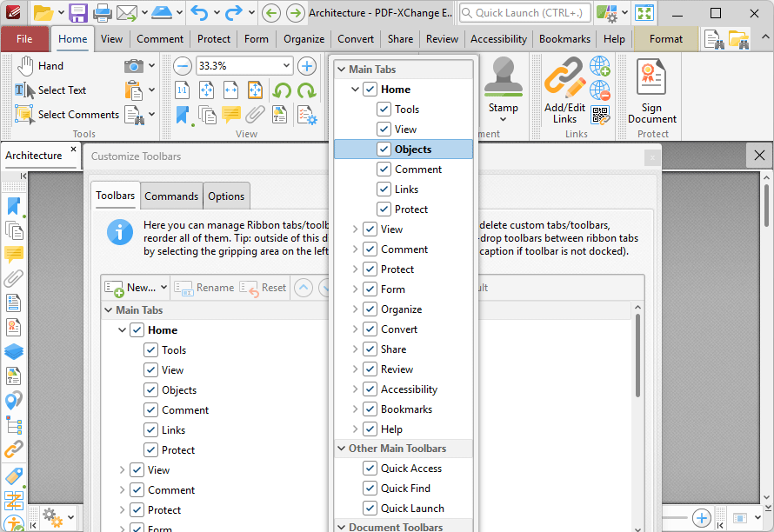
Task: Click the New... button in dialog
Action: [130, 287]
